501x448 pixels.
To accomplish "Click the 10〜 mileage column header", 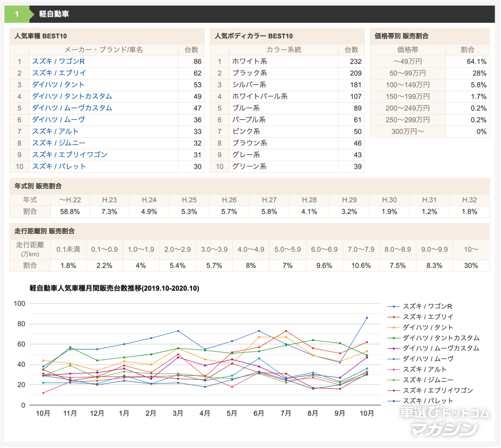I will (471, 249).
